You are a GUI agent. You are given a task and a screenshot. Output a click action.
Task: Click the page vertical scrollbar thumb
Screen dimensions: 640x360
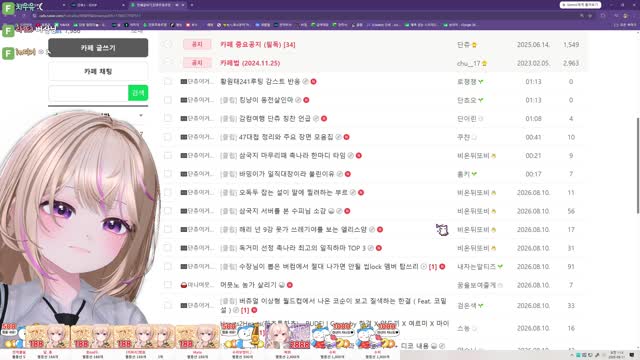[x=638, y=165]
